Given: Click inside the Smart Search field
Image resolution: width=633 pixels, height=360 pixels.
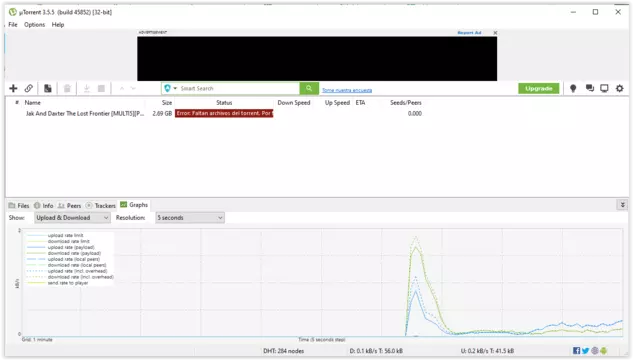Looking at the screenshot, I should 239,88.
